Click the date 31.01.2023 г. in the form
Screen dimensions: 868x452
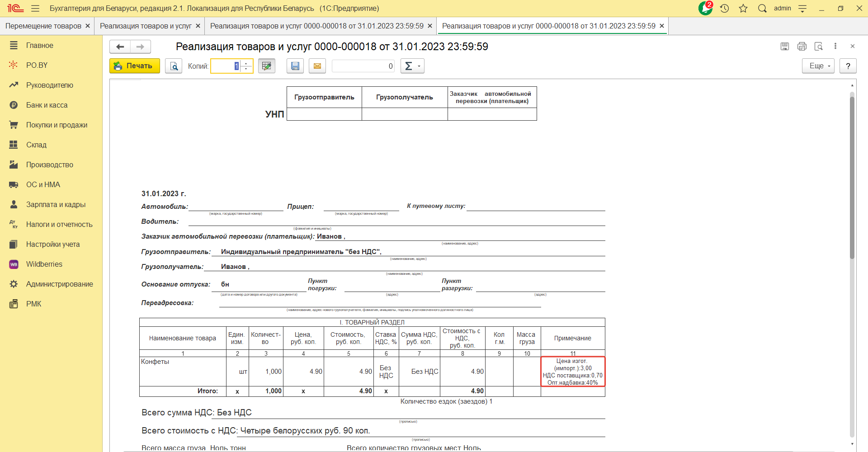point(164,193)
